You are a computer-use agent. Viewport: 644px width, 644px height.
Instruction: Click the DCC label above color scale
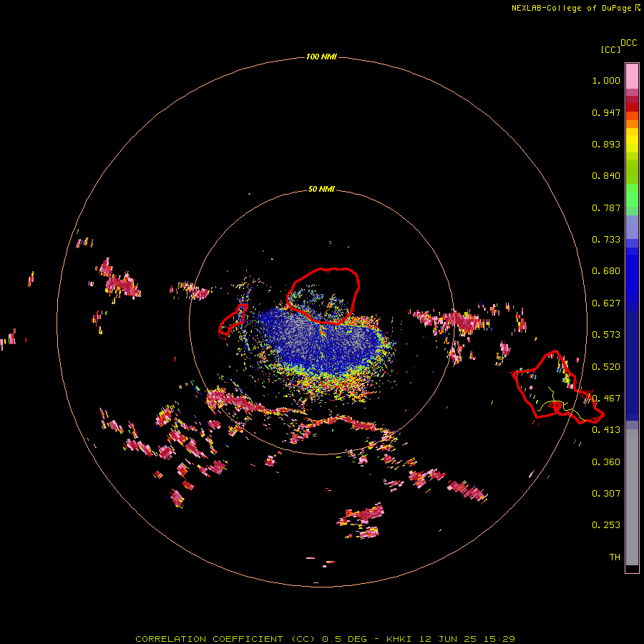coord(628,43)
